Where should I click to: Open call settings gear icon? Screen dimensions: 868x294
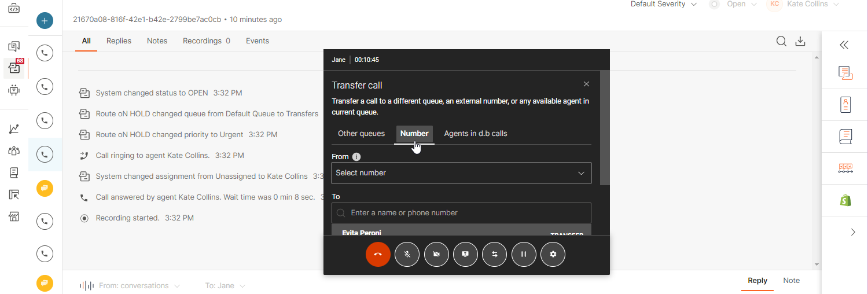point(553,254)
